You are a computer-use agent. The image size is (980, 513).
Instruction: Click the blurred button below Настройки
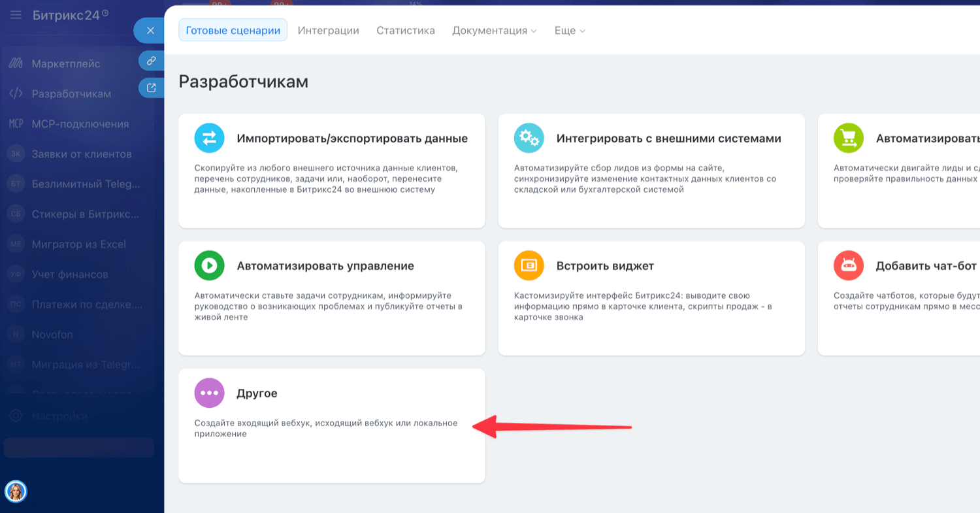[79, 448]
